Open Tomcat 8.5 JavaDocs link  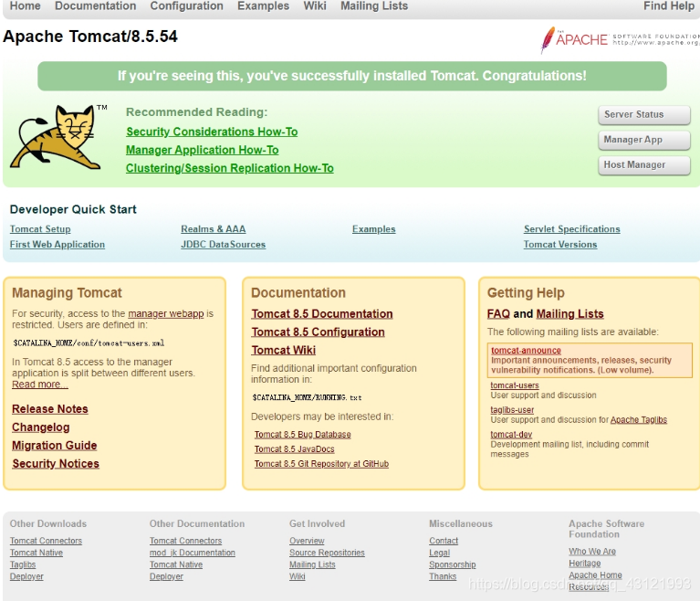click(x=294, y=449)
